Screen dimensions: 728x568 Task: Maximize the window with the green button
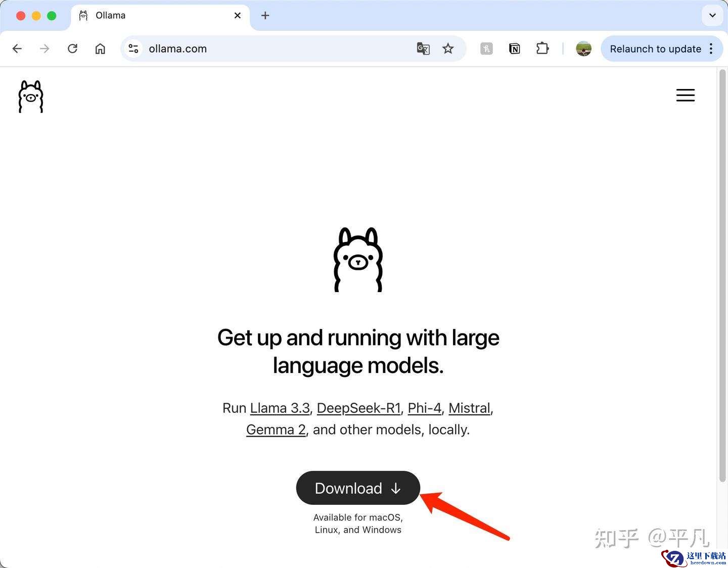[x=52, y=16]
